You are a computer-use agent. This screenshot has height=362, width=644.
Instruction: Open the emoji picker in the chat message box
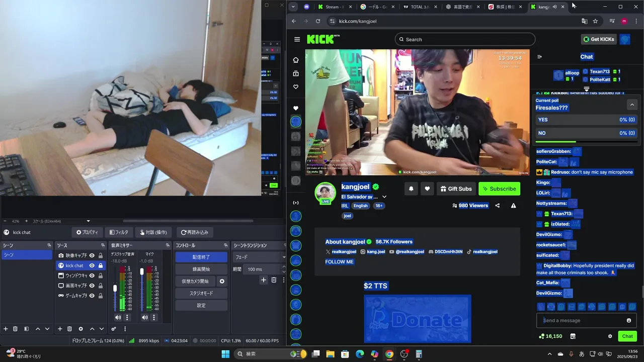[x=629, y=320]
